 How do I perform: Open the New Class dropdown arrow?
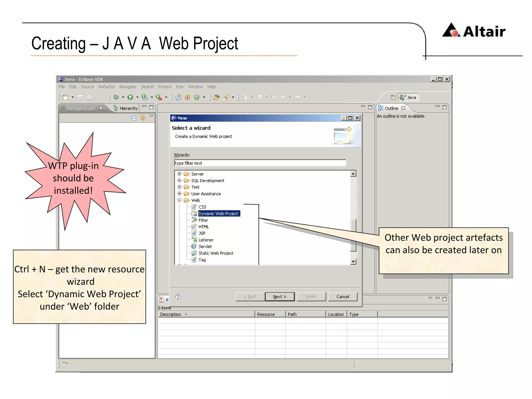[204, 97]
